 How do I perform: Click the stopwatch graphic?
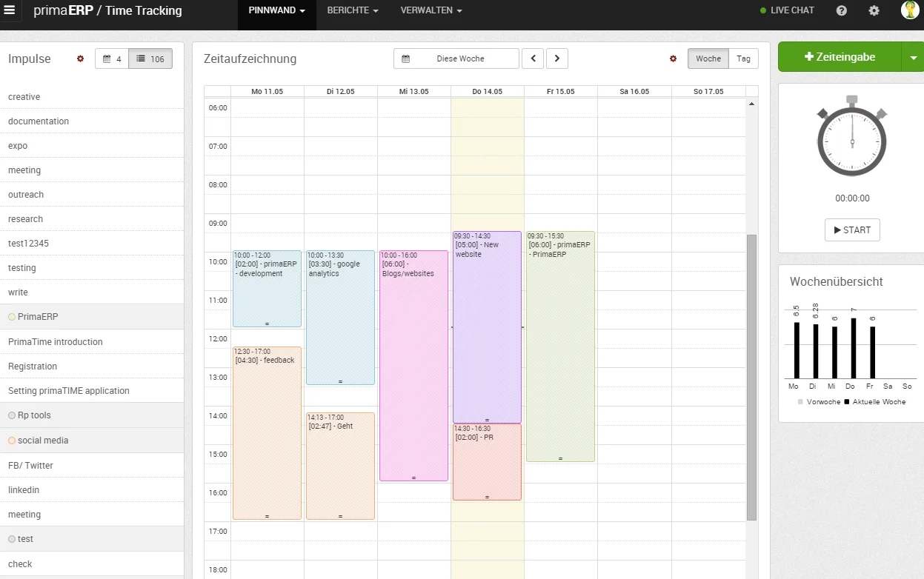(x=852, y=136)
